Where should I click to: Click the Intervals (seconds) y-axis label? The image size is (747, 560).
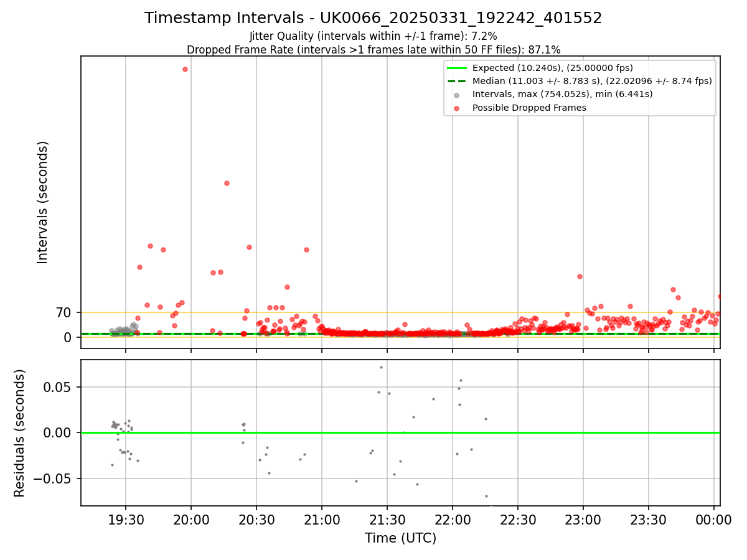(42, 202)
